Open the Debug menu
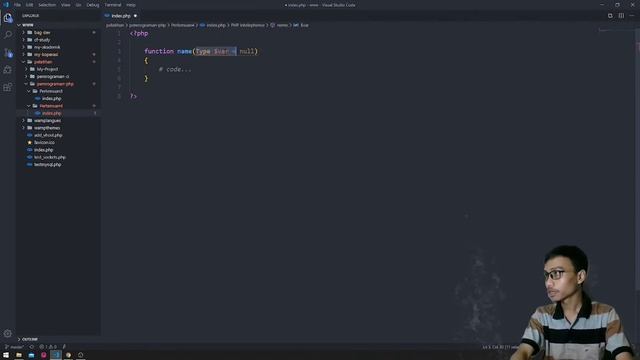The image size is (640, 360). point(93,5)
